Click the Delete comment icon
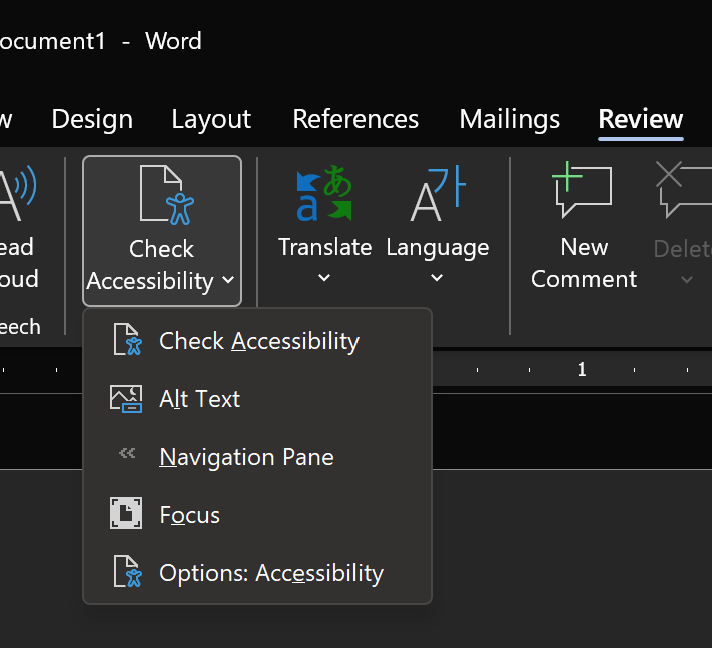Screen dimensions: 712x648 click(683, 190)
